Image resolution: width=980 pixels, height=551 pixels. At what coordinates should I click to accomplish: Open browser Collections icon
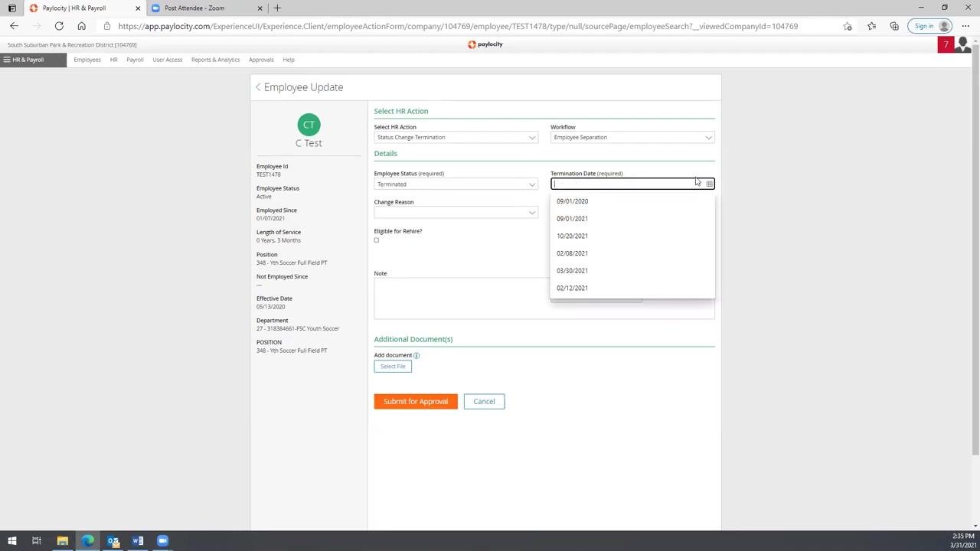(894, 26)
